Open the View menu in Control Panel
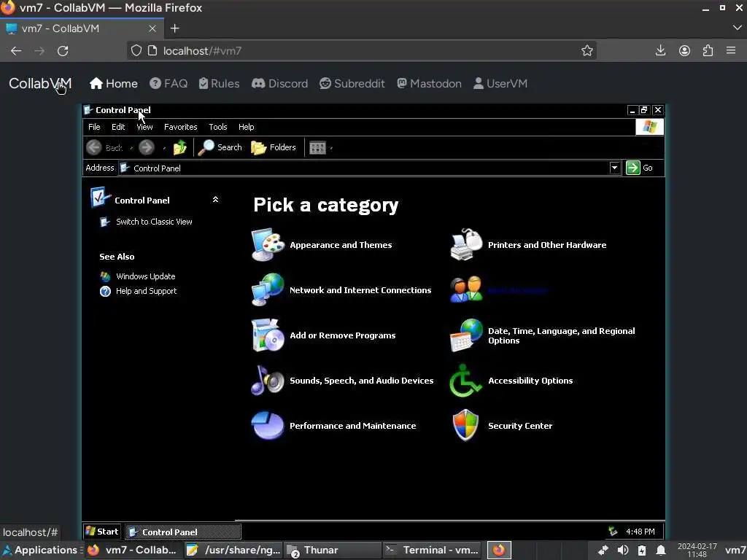 (145, 127)
